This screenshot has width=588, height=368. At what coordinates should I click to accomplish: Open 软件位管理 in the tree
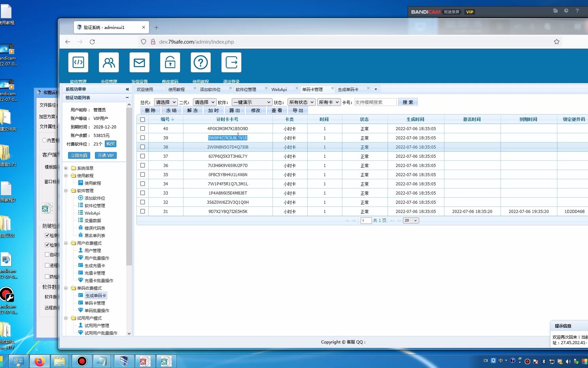(95, 205)
